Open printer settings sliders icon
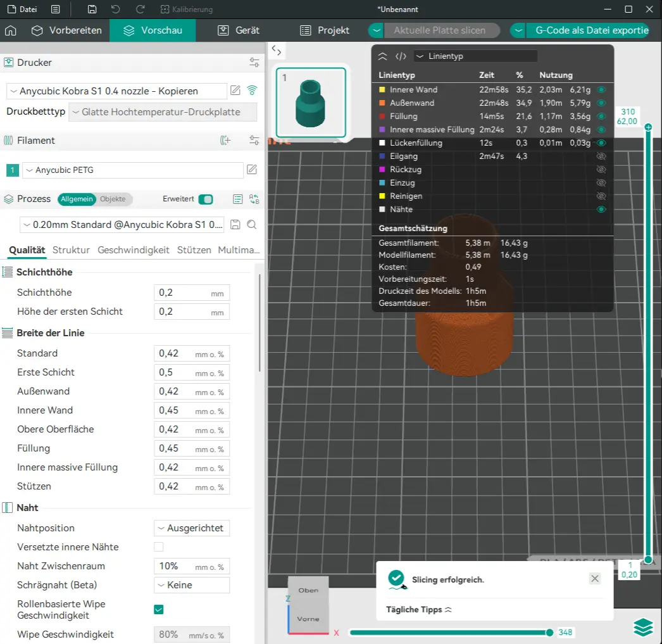This screenshot has width=662, height=644. [254, 63]
